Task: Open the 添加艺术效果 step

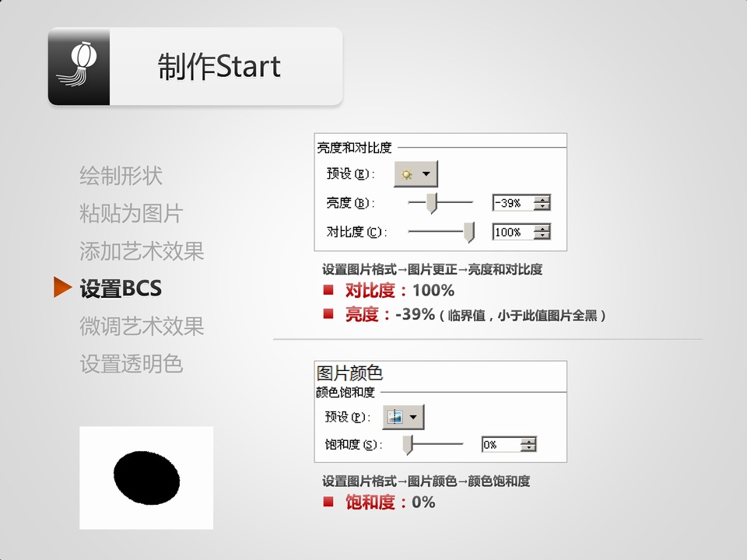Action: pyautogui.click(x=142, y=251)
